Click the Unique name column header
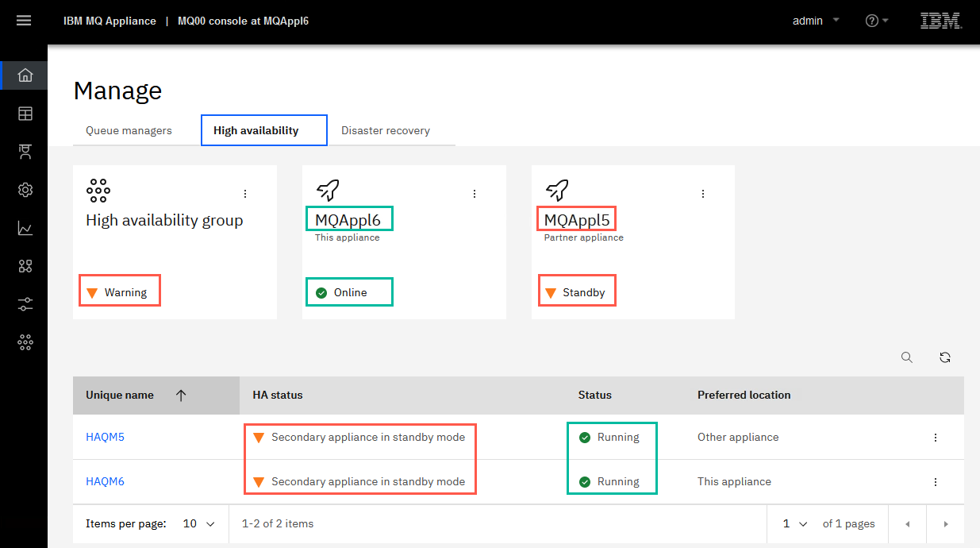Viewport: 980px width, 548px height. coord(156,396)
